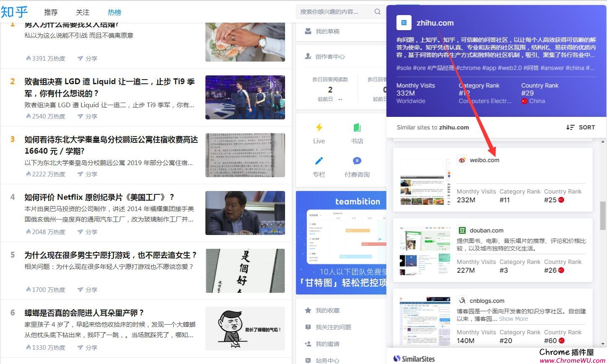Viewport: 607px width, 364px height.
Task: Click the Zhihu logo
Action: tap(14, 12)
